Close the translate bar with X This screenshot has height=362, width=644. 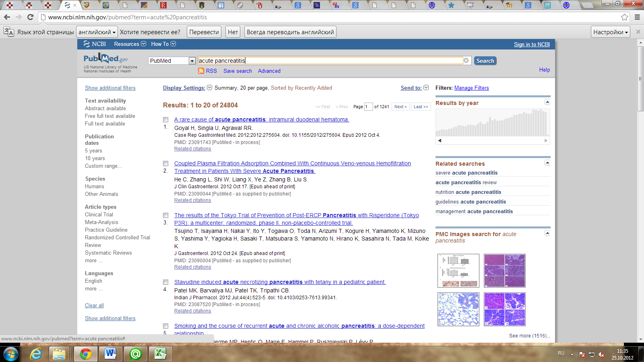(638, 32)
